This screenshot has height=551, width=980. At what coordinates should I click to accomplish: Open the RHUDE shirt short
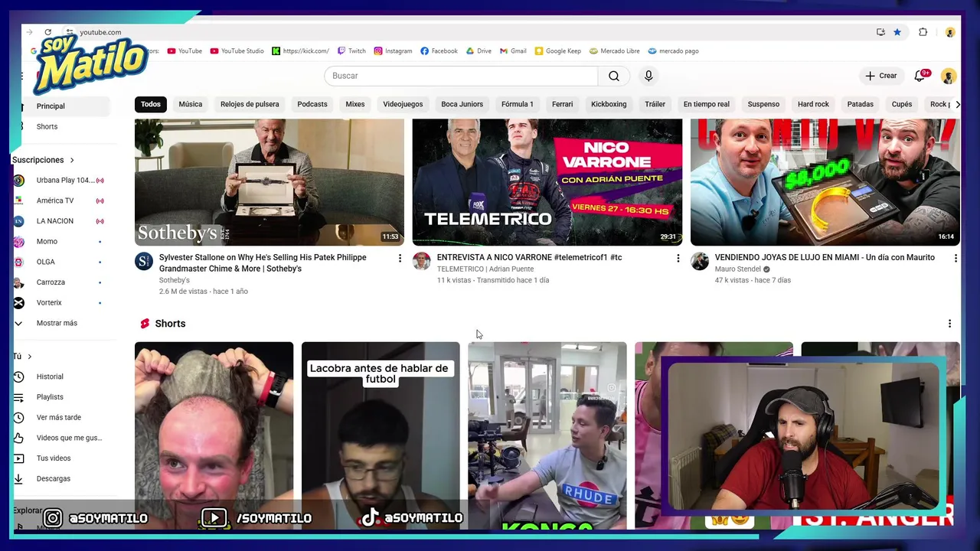point(547,436)
